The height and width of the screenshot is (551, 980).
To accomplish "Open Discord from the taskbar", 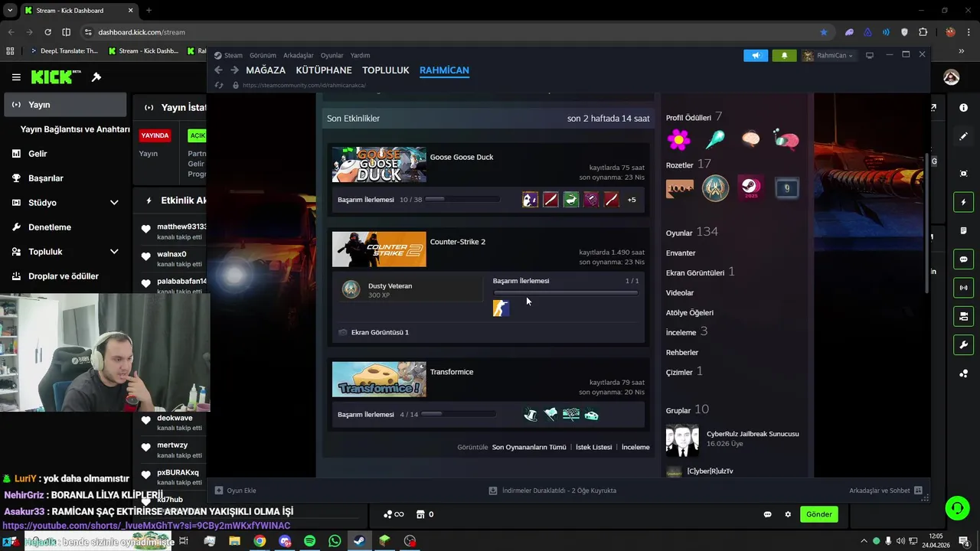I will click(x=285, y=541).
